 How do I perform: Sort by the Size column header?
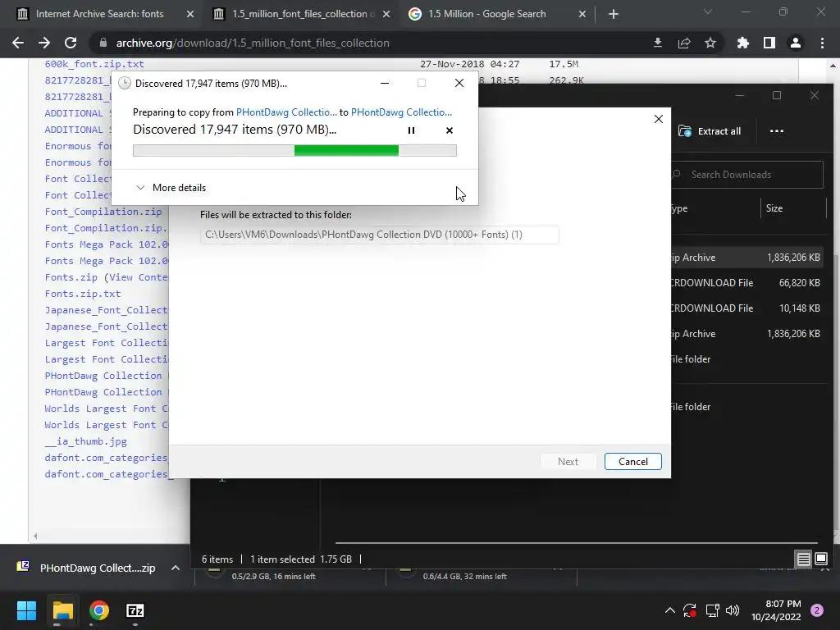[x=774, y=208]
